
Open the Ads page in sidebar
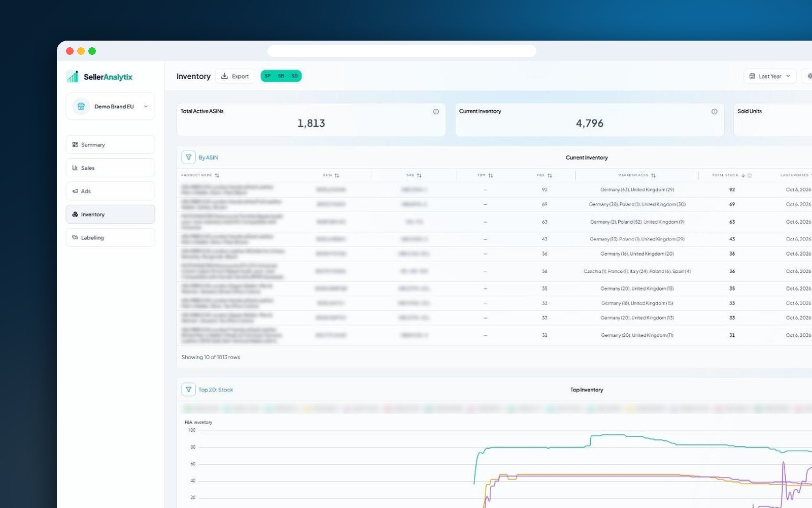[x=110, y=191]
